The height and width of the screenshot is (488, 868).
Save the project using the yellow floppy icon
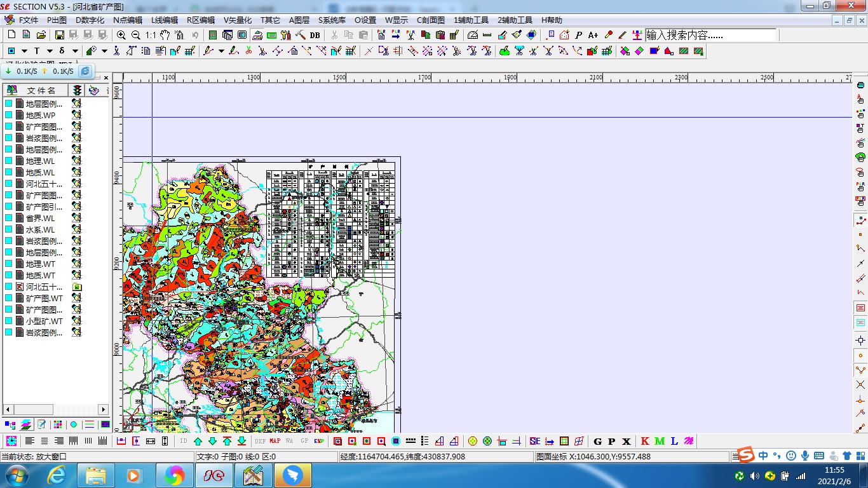pyautogui.click(x=59, y=35)
